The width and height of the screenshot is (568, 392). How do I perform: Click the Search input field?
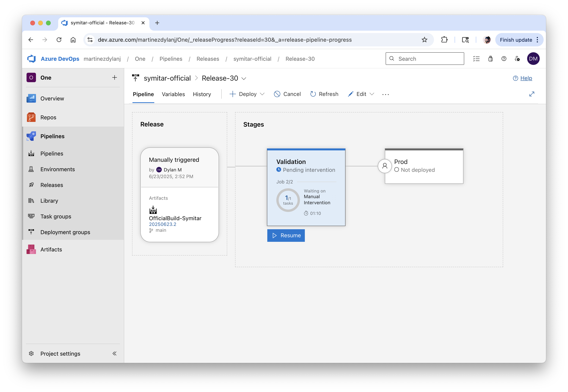[425, 59]
